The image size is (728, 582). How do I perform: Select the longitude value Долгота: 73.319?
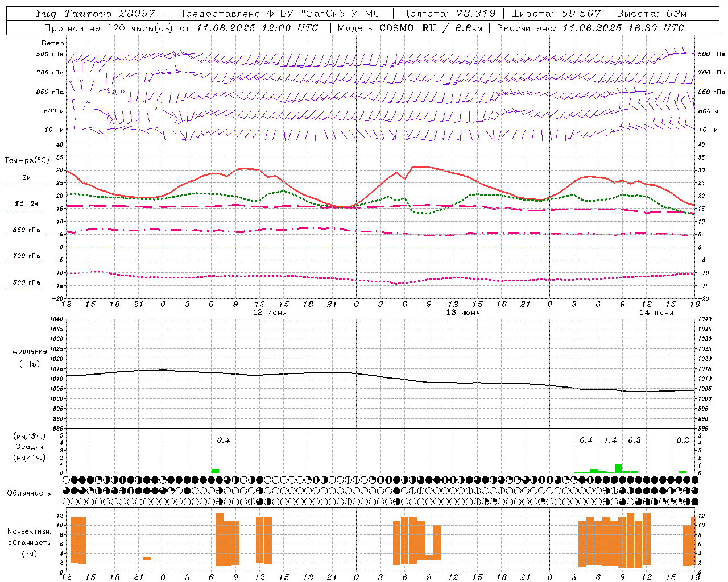[449, 14]
